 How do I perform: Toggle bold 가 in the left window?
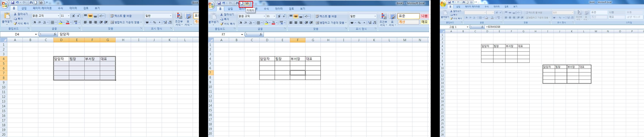(x=34, y=22)
